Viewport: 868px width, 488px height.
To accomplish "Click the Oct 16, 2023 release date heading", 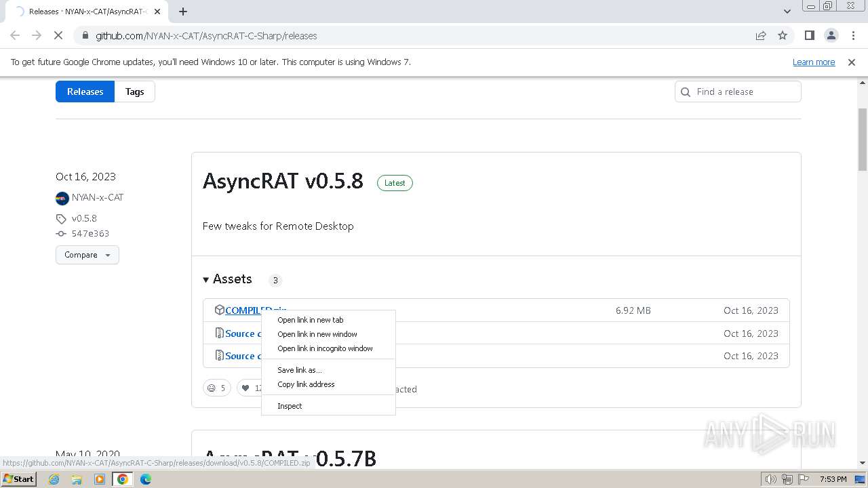I will click(x=85, y=176).
